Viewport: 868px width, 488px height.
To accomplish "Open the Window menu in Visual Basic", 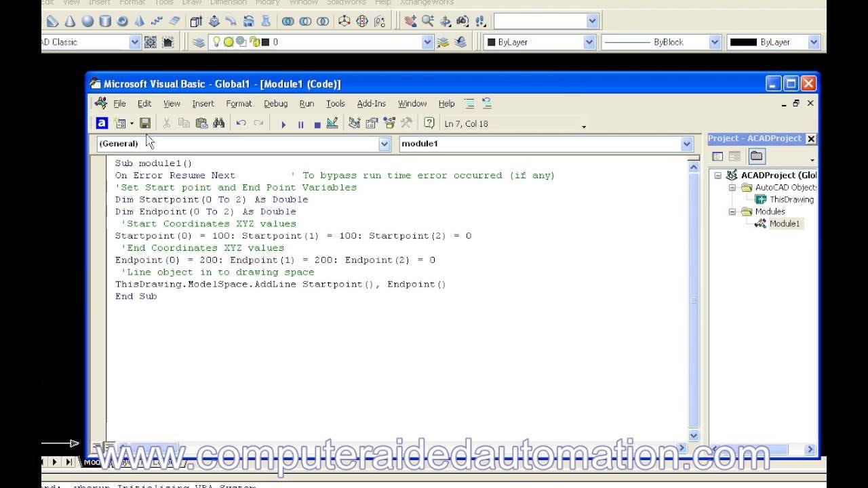I will tap(412, 104).
